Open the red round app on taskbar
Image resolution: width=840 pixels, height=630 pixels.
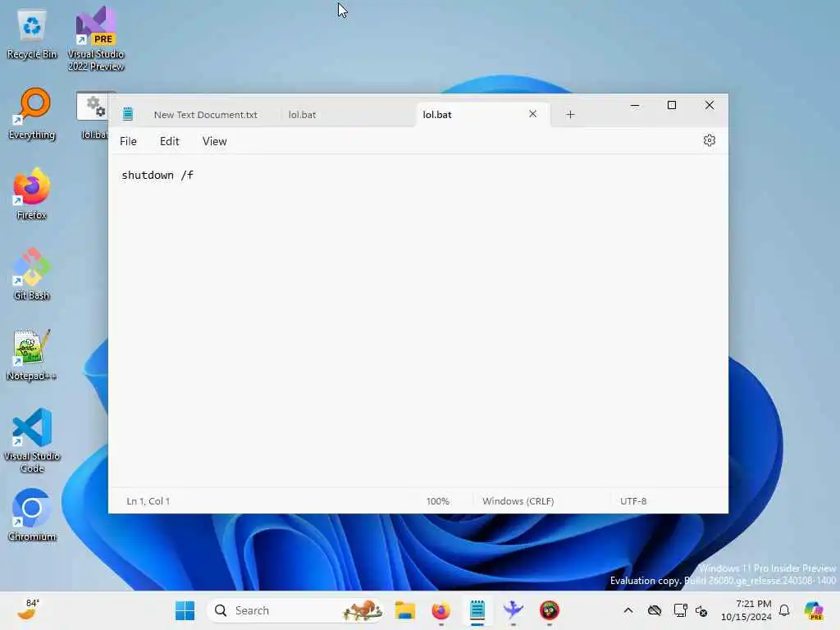(549, 610)
